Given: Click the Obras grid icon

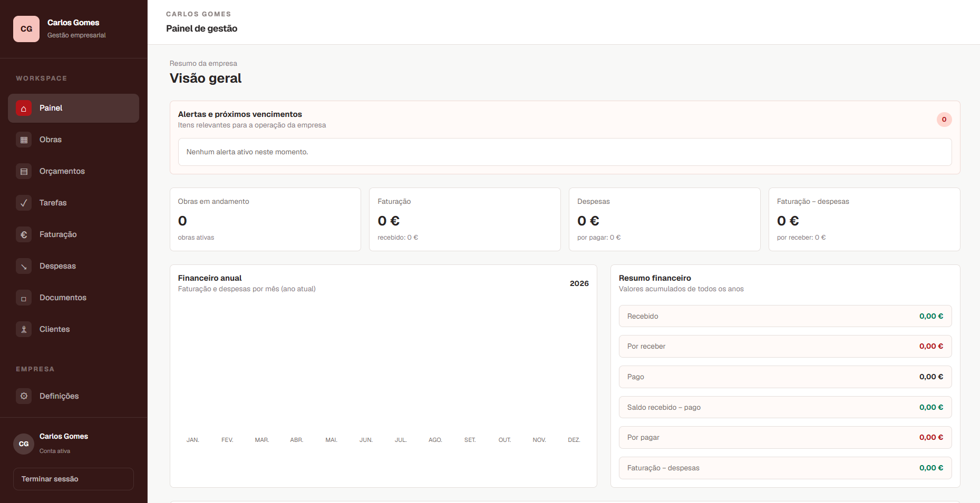Looking at the screenshot, I should [24, 140].
